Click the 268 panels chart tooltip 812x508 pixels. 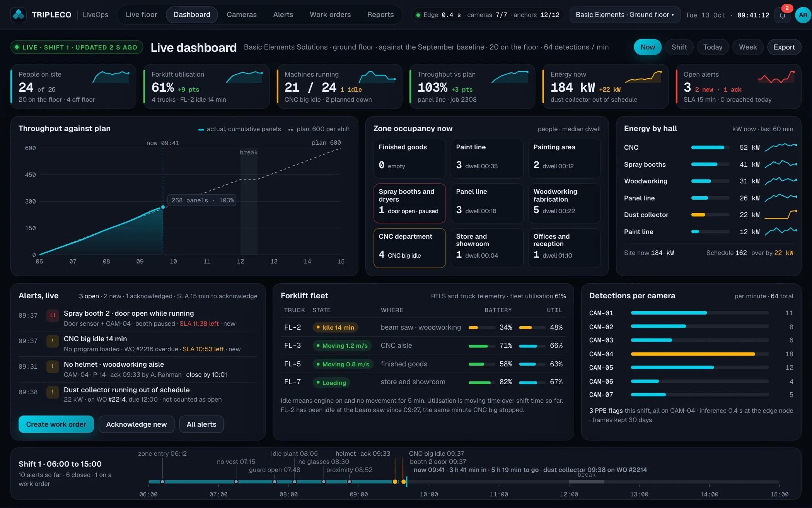202,200
